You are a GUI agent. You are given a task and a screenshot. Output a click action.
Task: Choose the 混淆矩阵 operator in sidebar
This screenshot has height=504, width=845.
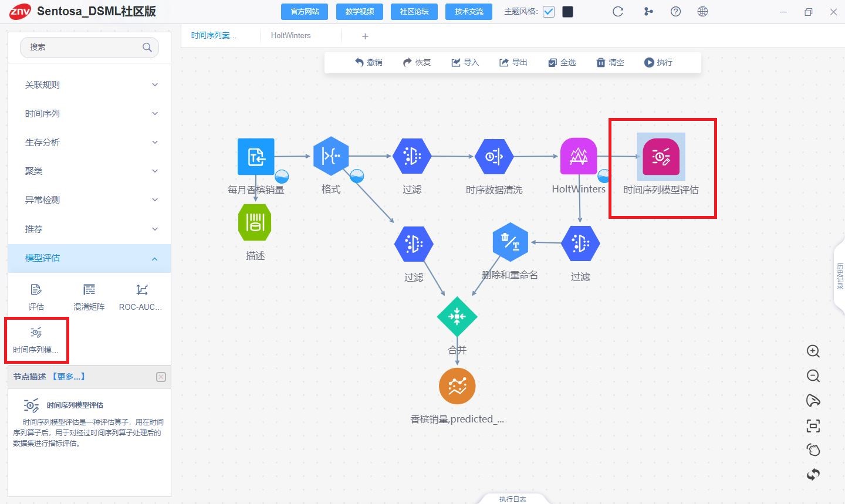click(89, 296)
